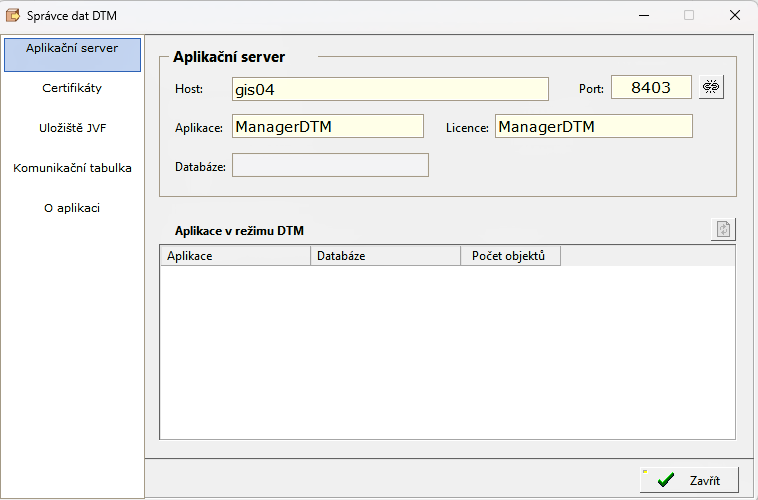Viewport: 758px width, 500px height.
Task: Sort by the Aplikace column header
Action: [235, 256]
